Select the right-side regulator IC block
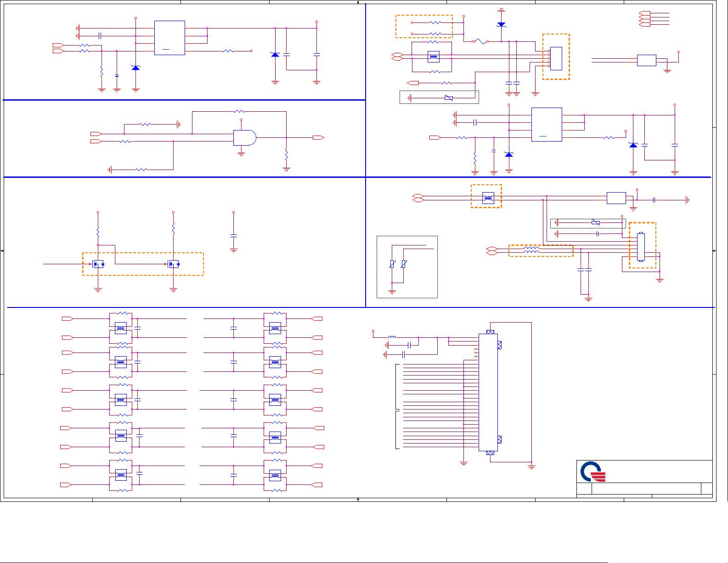Viewport: 728px width, 563px height. [x=547, y=124]
